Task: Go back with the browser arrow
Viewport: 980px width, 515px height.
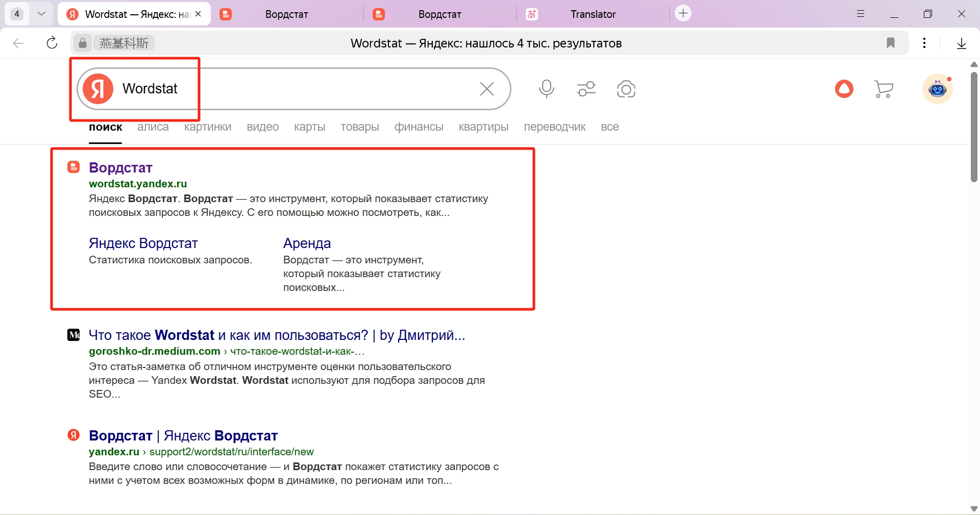Action: [18, 43]
